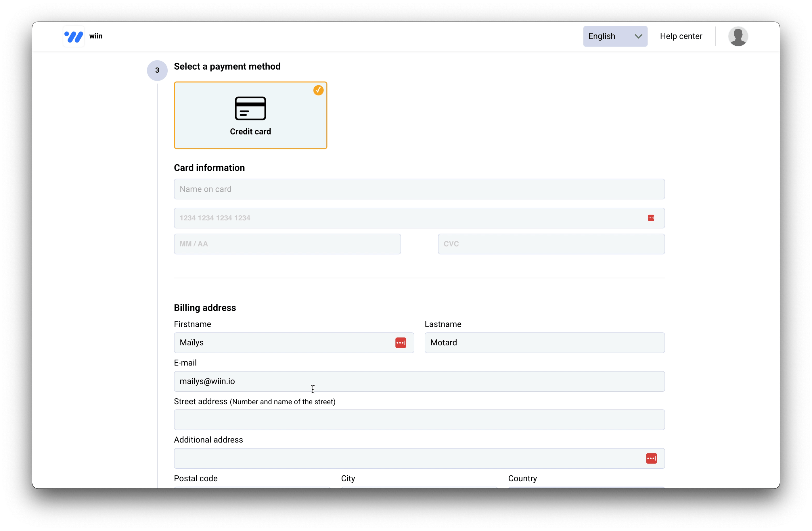Screen dimensions: 812x531
Task: Click the wiin logo icon
Action: [74, 36]
